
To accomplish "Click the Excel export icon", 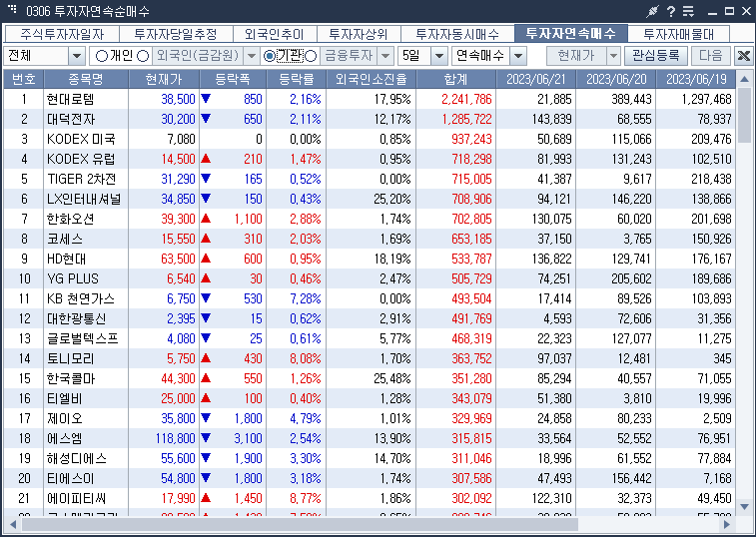I will pyautogui.click(x=743, y=56).
